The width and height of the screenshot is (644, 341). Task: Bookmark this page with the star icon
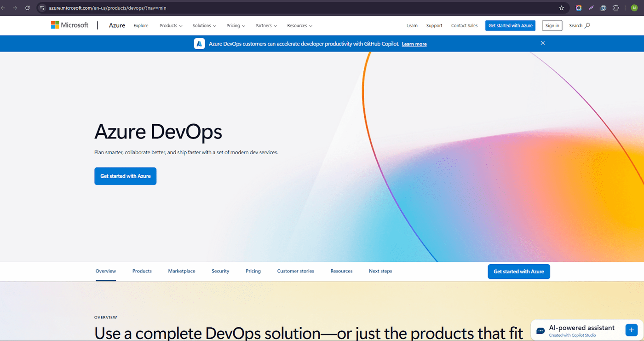pos(561,8)
